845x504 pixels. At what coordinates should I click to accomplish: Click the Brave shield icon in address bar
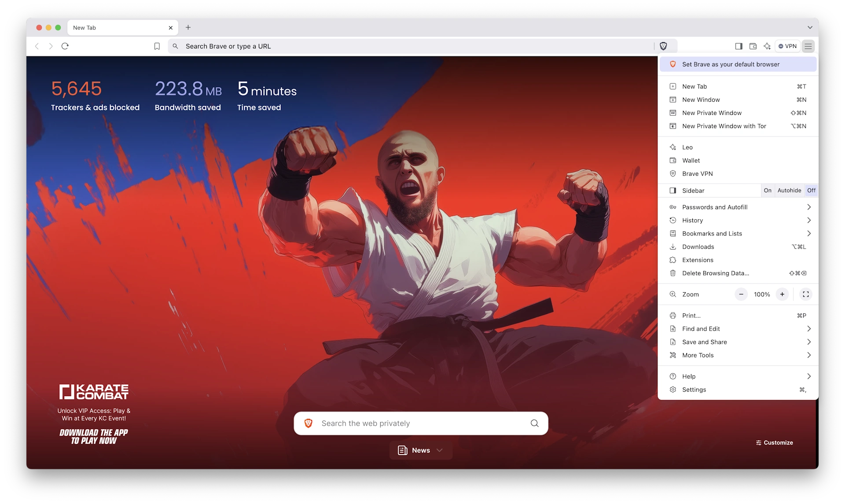click(x=664, y=46)
